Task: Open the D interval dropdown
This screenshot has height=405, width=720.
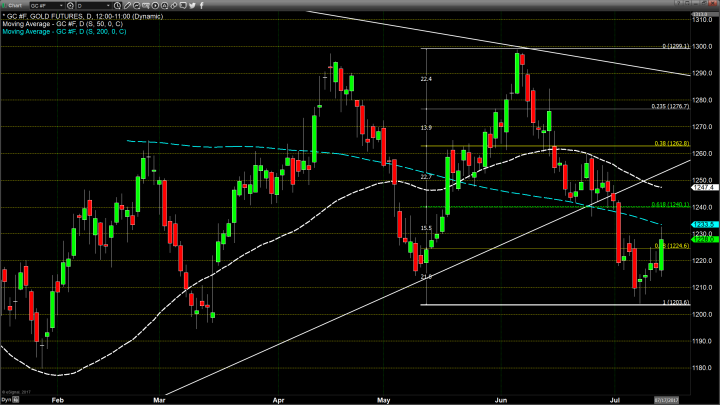Action: pyautogui.click(x=109, y=6)
